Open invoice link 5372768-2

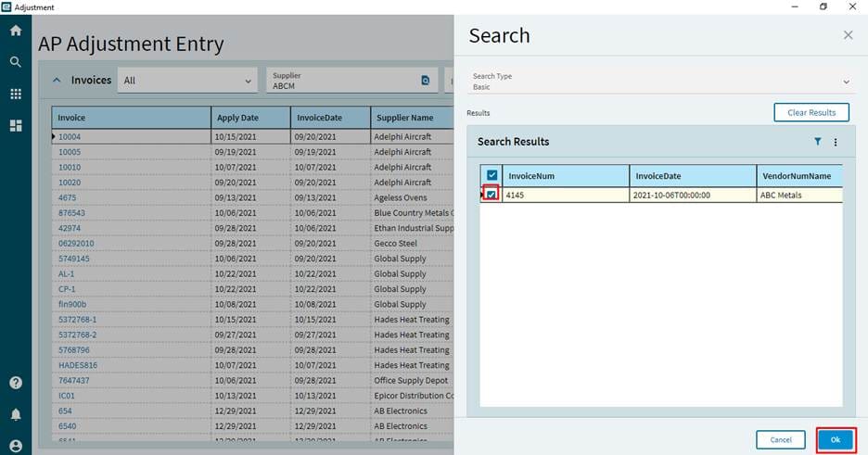pyautogui.click(x=78, y=335)
